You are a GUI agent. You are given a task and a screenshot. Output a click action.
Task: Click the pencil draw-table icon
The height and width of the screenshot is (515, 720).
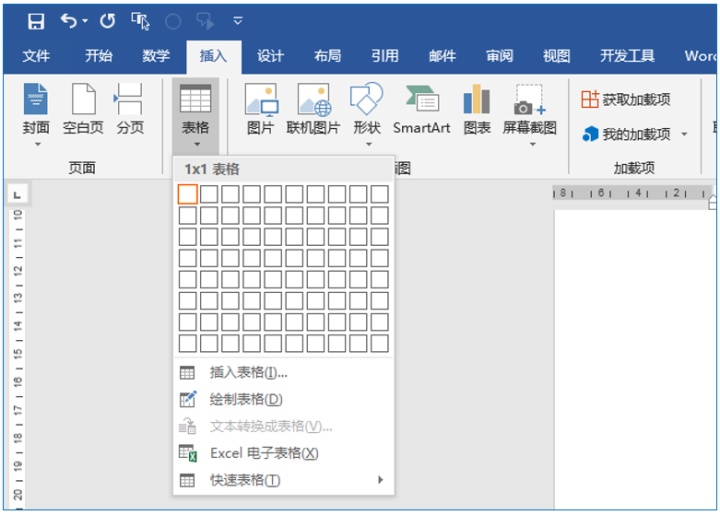(188, 399)
